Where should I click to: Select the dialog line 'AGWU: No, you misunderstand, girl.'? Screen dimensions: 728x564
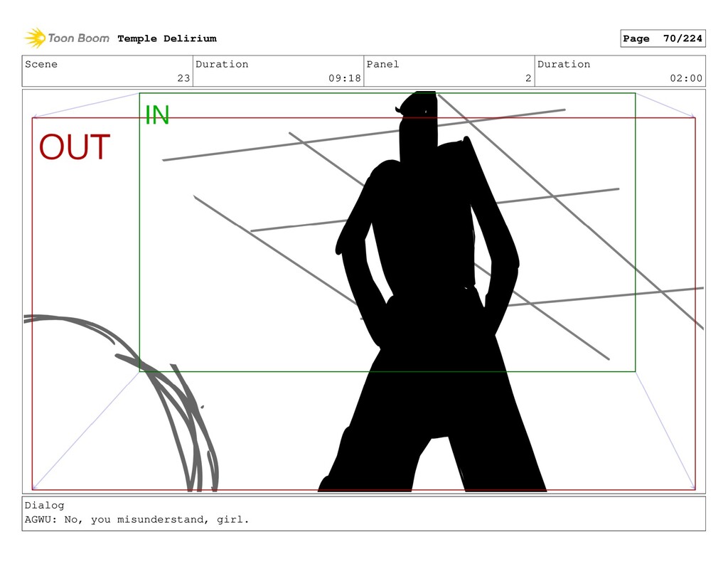pyautogui.click(x=137, y=519)
